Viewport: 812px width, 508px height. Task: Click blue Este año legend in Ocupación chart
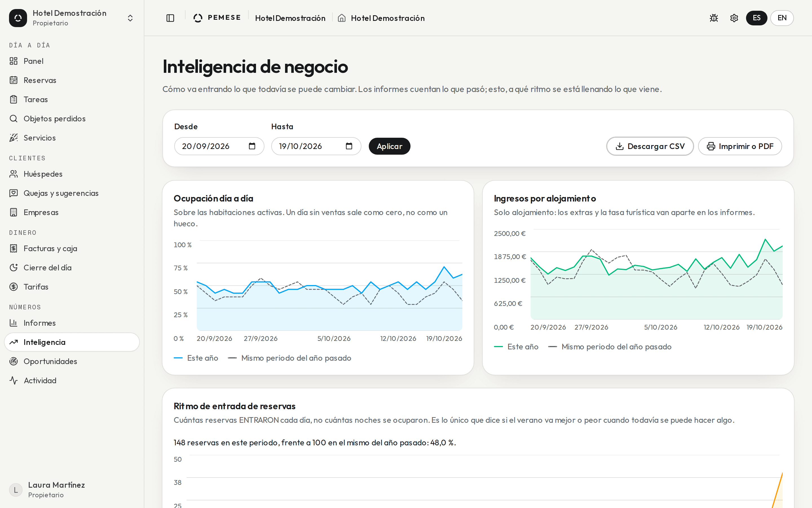196,358
